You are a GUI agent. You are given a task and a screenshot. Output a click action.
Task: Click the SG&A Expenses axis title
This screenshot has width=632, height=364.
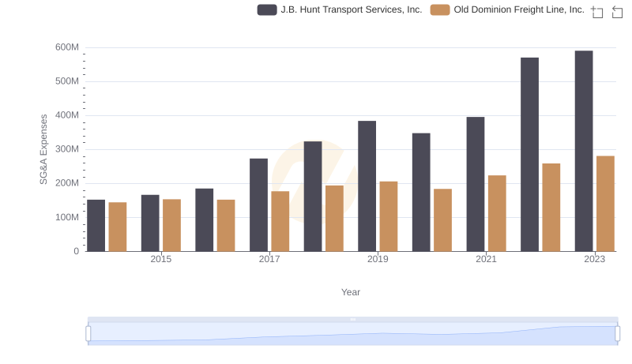tap(43, 149)
